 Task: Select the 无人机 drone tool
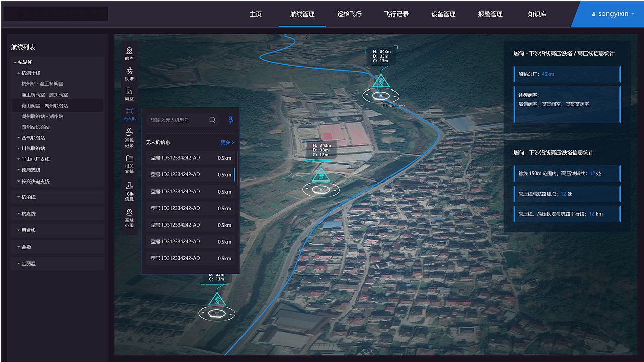point(129,114)
